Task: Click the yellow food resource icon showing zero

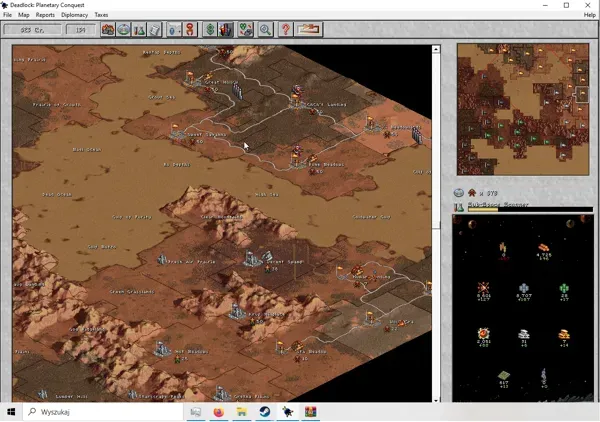Action: pyautogui.click(x=503, y=248)
